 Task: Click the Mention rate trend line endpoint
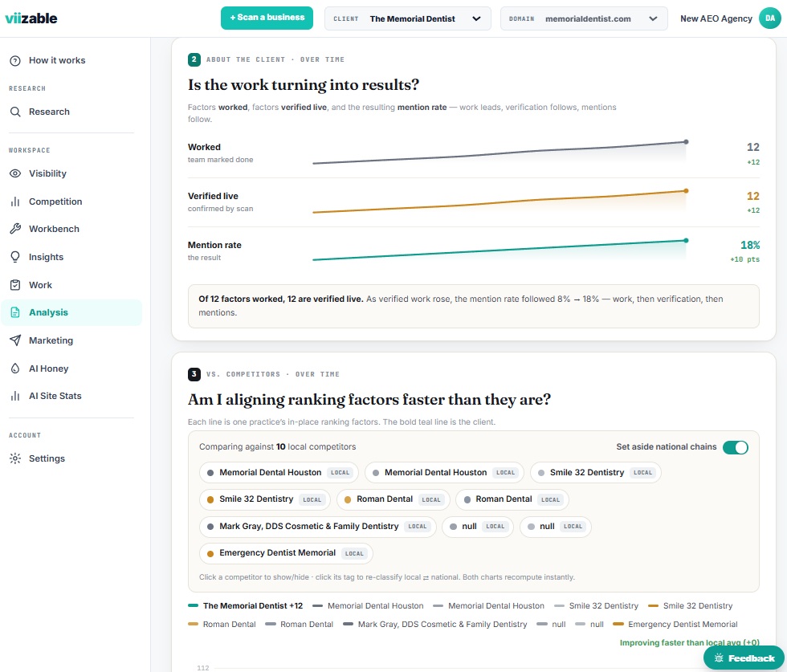tap(686, 240)
